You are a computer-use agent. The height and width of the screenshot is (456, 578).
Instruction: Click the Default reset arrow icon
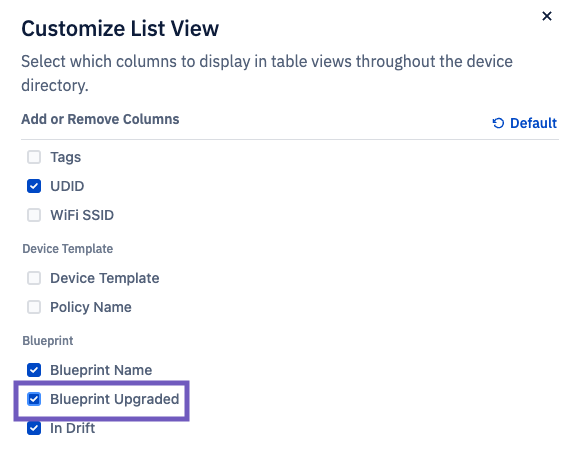498,123
